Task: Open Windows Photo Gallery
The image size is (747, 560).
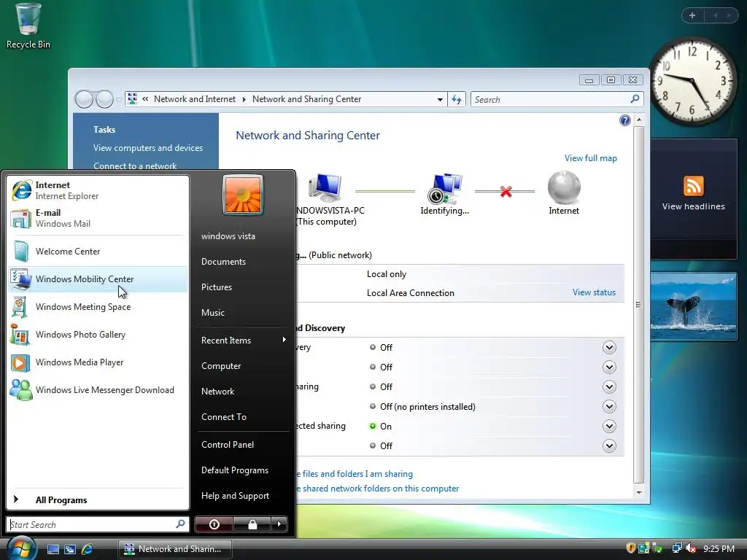Action: pos(98,334)
